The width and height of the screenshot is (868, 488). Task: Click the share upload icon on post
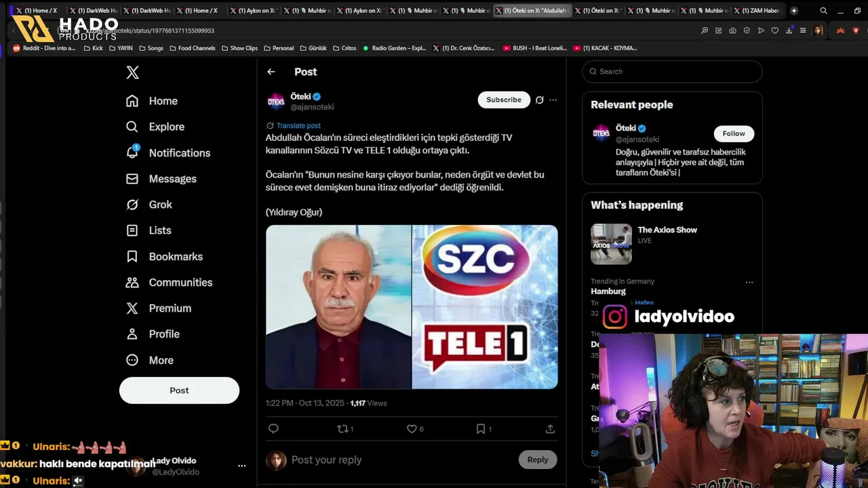[x=550, y=428]
